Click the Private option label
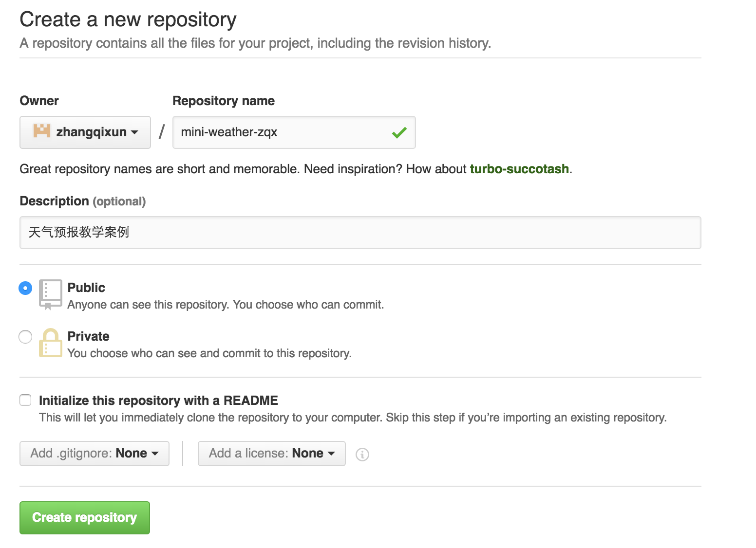This screenshot has height=548, width=756. click(x=88, y=336)
